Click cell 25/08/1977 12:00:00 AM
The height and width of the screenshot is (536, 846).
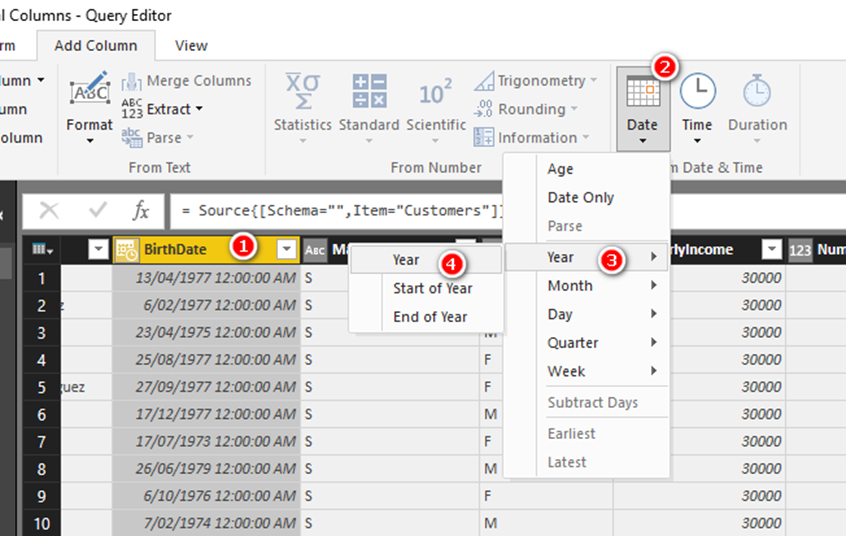click(206, 360)
